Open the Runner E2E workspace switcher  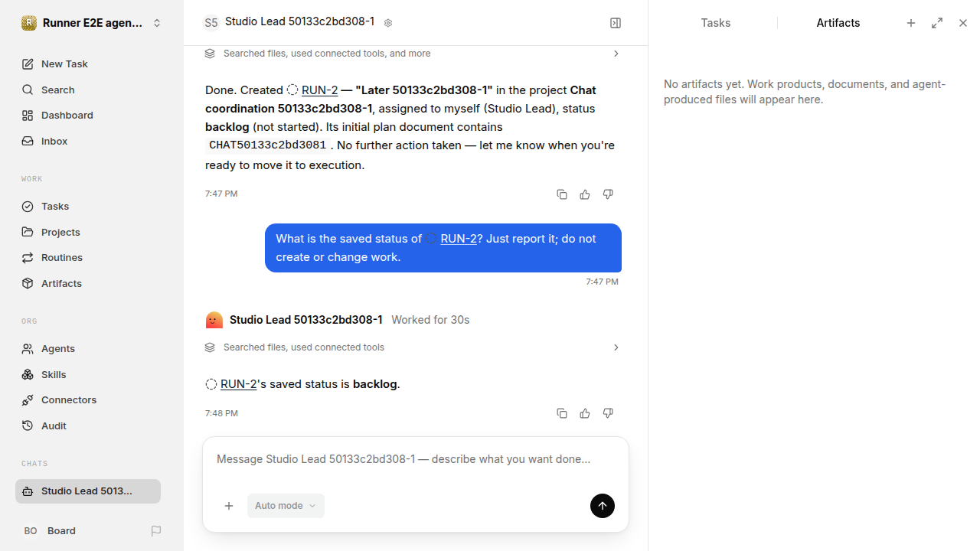pyautogui.click(x=91, y=23)
